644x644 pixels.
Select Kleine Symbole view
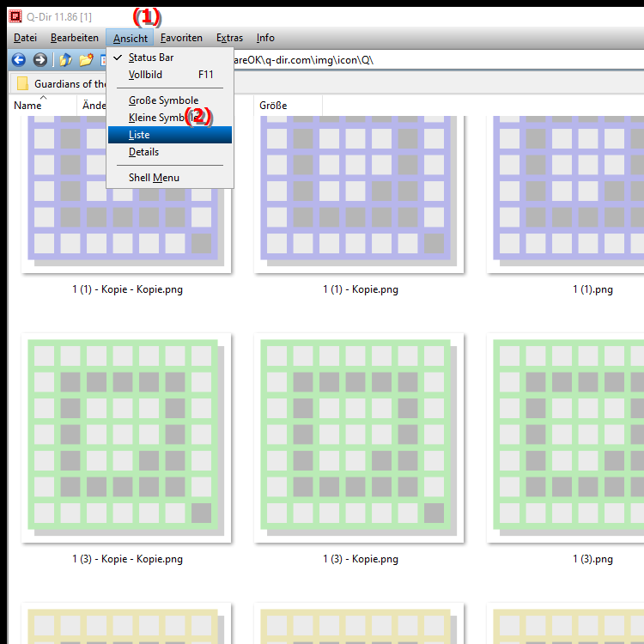pos(170,118)
